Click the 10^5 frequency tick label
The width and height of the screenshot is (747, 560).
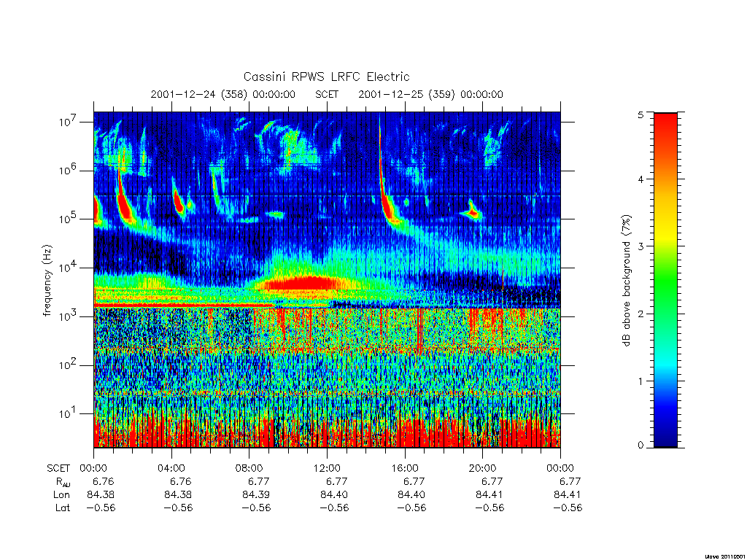68,219
